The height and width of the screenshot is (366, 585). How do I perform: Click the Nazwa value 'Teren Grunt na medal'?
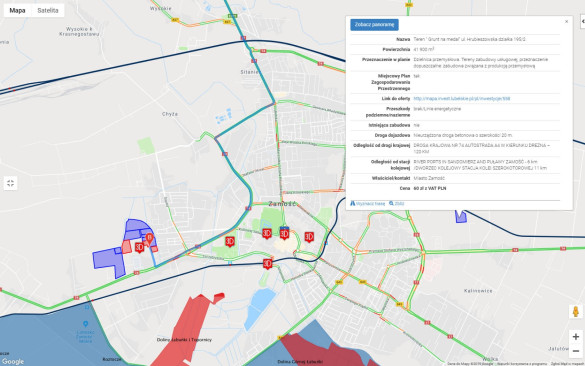pyautogui.click(x=470, y=39)
